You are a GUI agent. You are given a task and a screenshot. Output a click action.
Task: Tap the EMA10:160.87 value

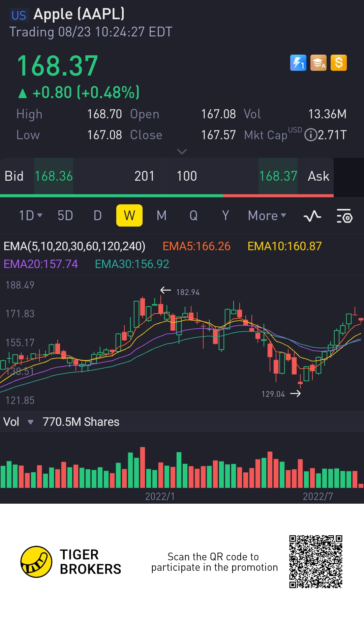(284, 246)
